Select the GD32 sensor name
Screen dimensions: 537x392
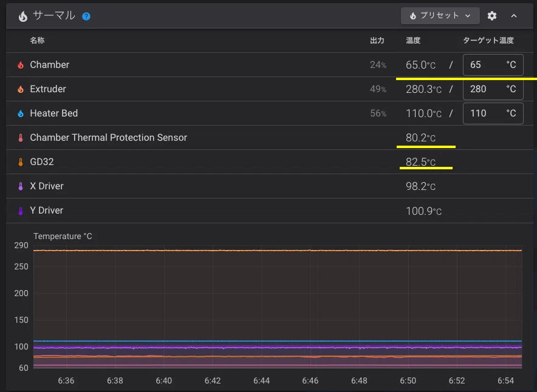(x=42, y=162)
